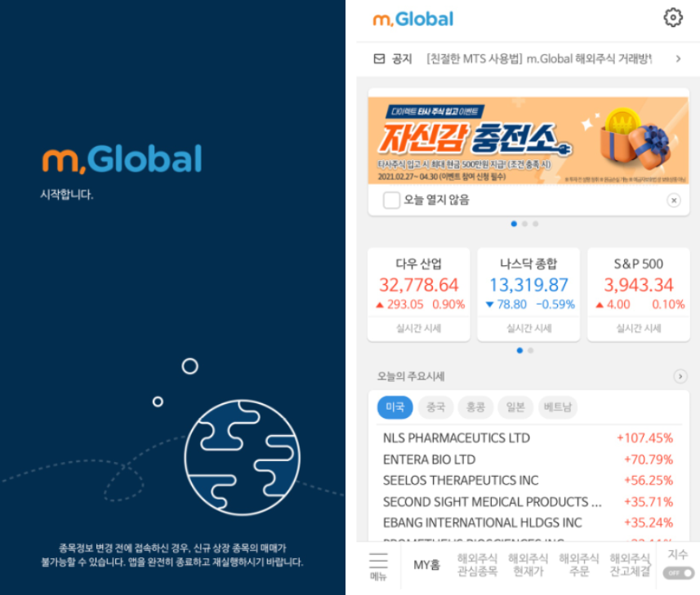Image resolution: width=700 pixels, height=595 pixels.
Task: Select the 중국 market tab
Action: point(435,406)
